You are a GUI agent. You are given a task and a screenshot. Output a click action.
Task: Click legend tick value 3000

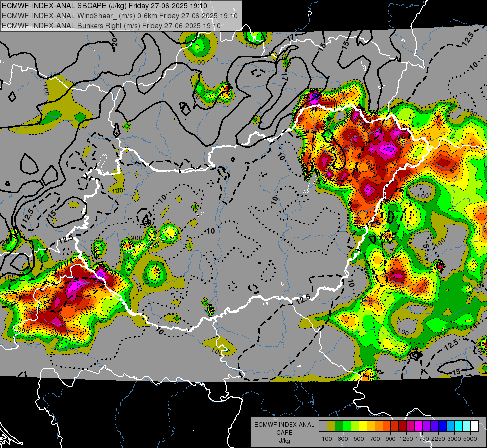(454, 439)
